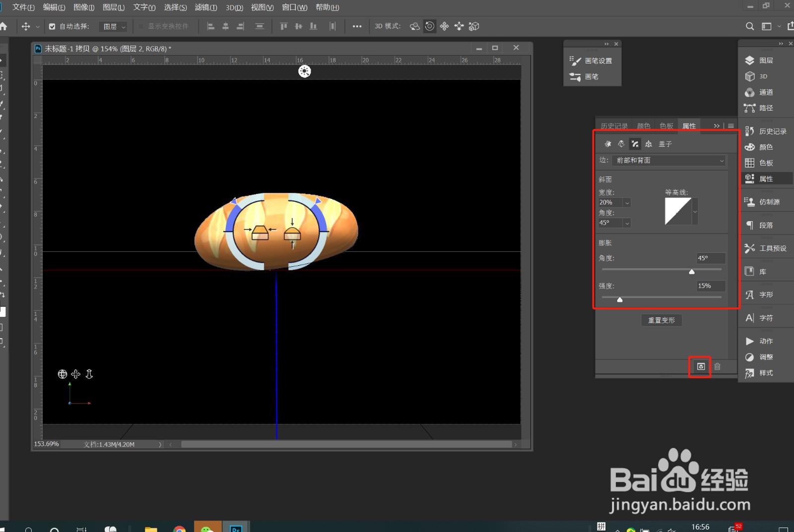Open the workspace switcher dropdown

[x=770, y=26]
